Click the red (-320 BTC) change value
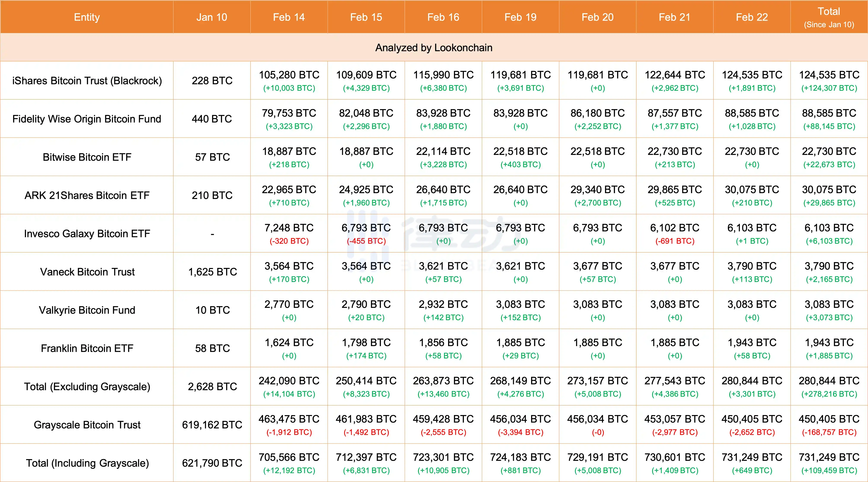868x482 pixels. tap(289, 241)
